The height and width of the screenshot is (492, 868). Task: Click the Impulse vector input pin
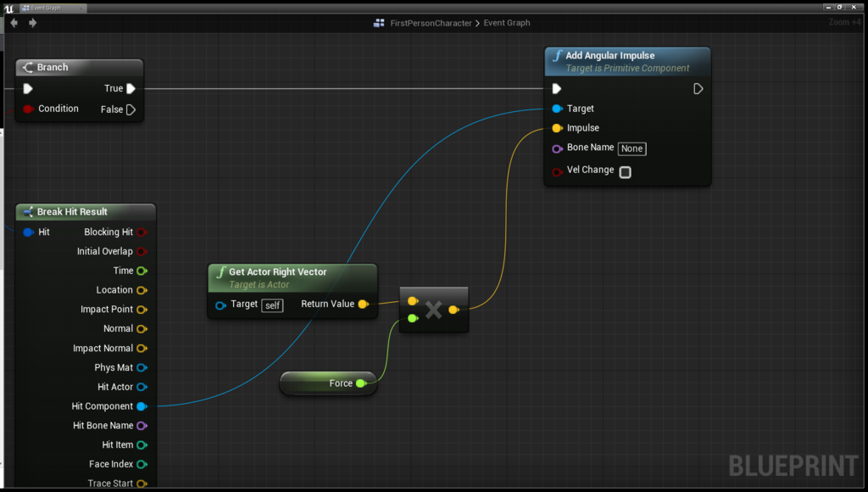558,128
